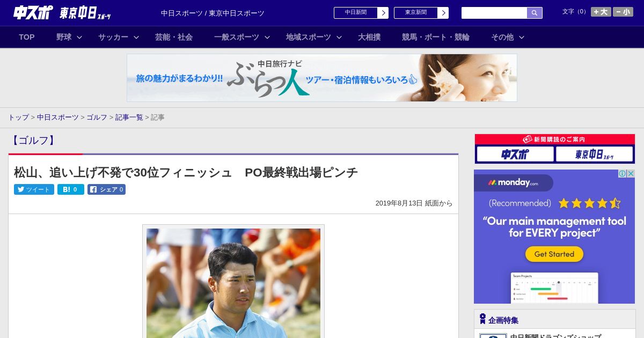Screen dimensions: 644x338
Task: Open その他 navigation item
Action: coord(502,37)
